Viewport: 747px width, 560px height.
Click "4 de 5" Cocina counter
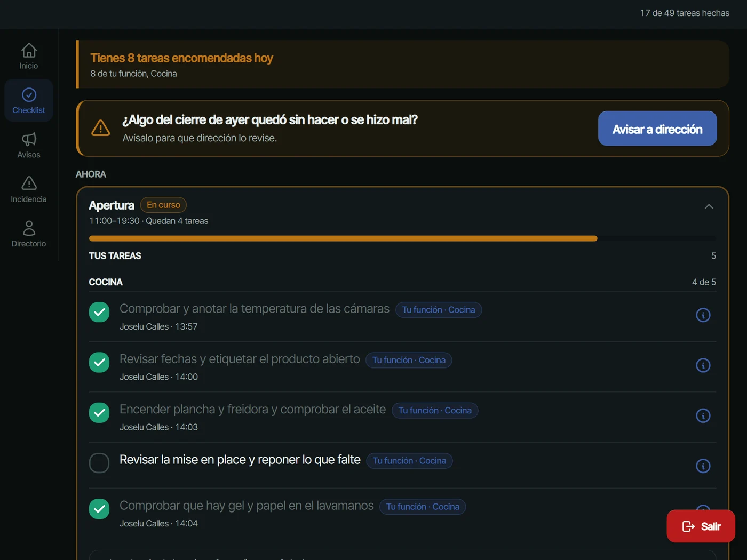coord(704,282)
